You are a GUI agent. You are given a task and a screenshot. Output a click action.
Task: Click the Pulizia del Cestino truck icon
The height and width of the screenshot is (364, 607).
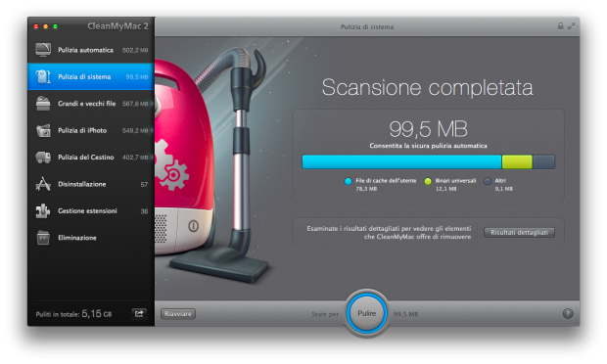coord(43,158)
